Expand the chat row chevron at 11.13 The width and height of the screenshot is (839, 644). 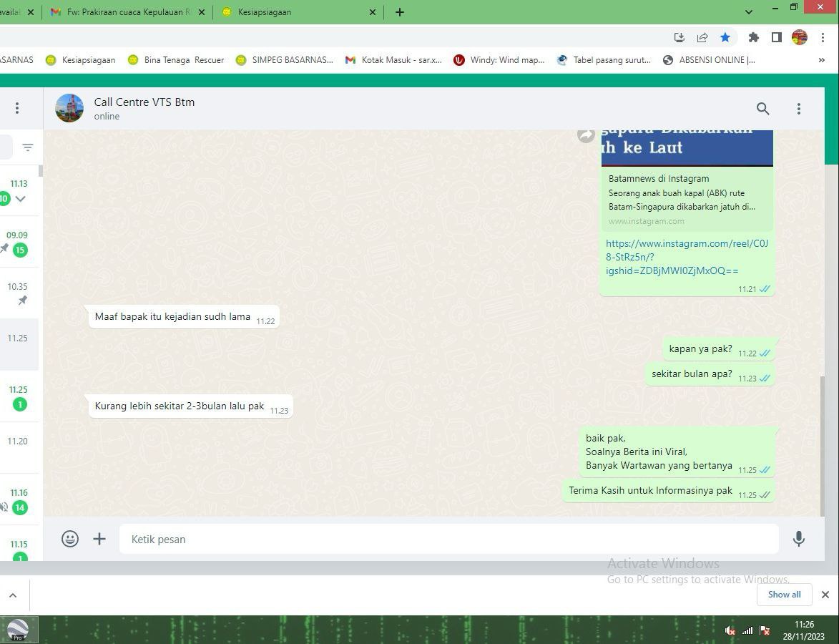[21, 199]
